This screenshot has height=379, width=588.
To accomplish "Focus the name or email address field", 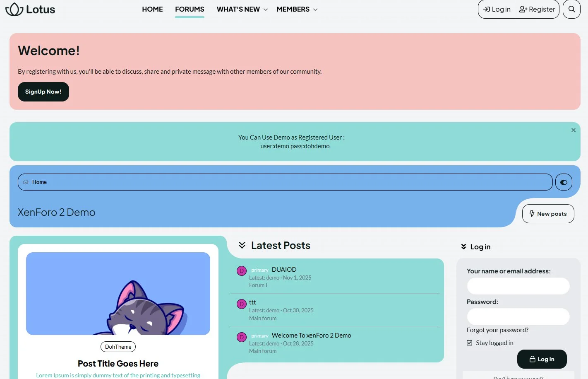I will pos(518,286).
